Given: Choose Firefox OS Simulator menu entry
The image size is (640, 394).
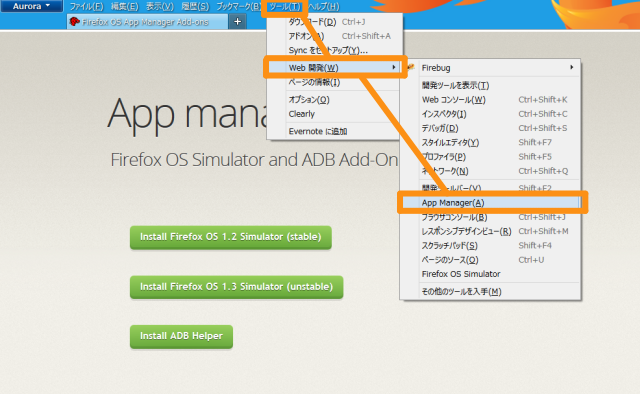Looking at the screenshot, I should click(491, 274).
